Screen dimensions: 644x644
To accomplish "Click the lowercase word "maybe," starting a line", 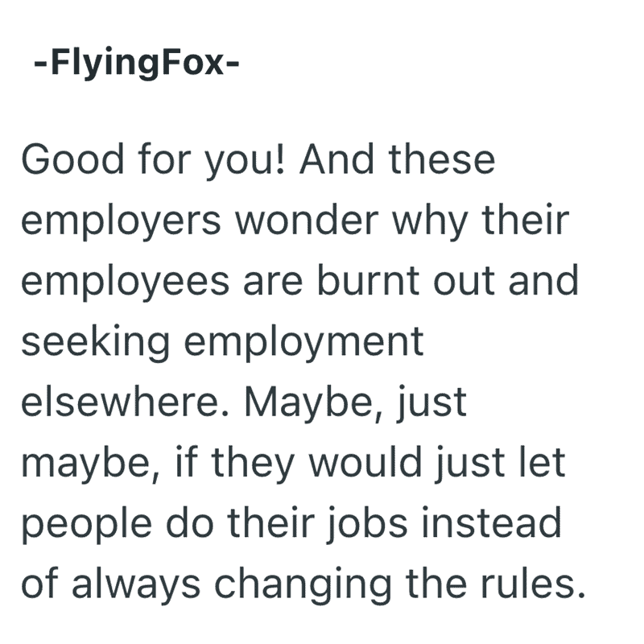I will coord(89,464).
